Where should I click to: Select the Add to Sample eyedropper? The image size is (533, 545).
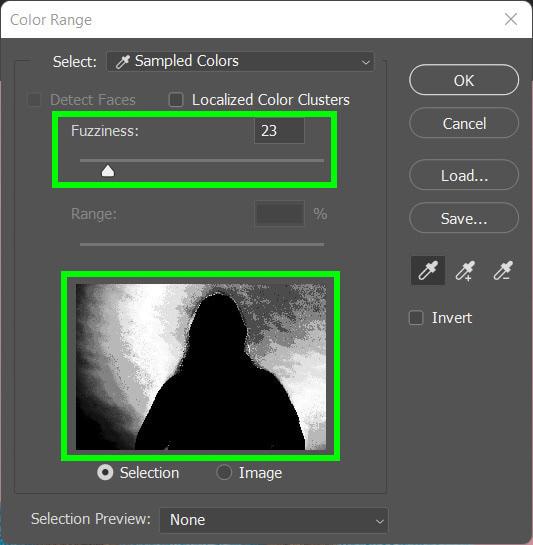(465, 271)
